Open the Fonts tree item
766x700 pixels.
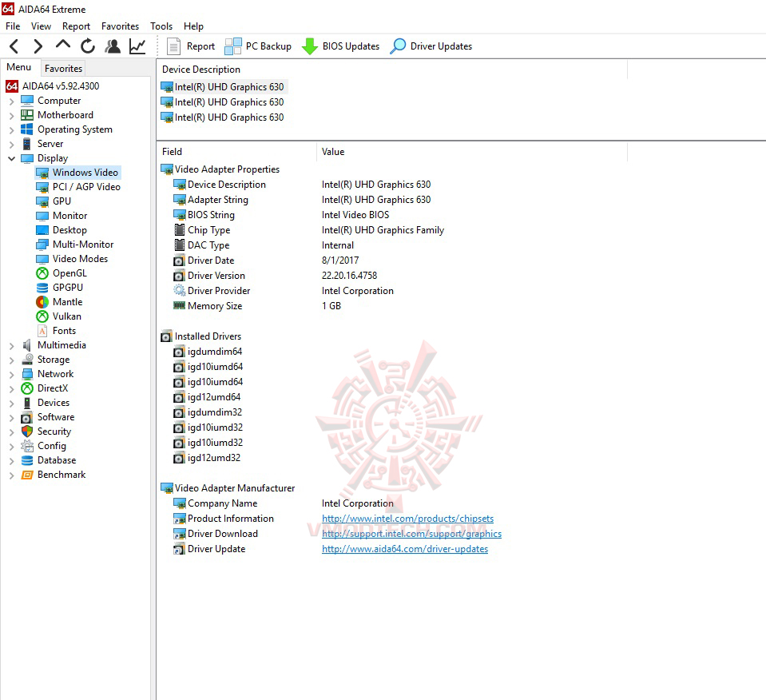pyautogui.click(x=57, y=331)
